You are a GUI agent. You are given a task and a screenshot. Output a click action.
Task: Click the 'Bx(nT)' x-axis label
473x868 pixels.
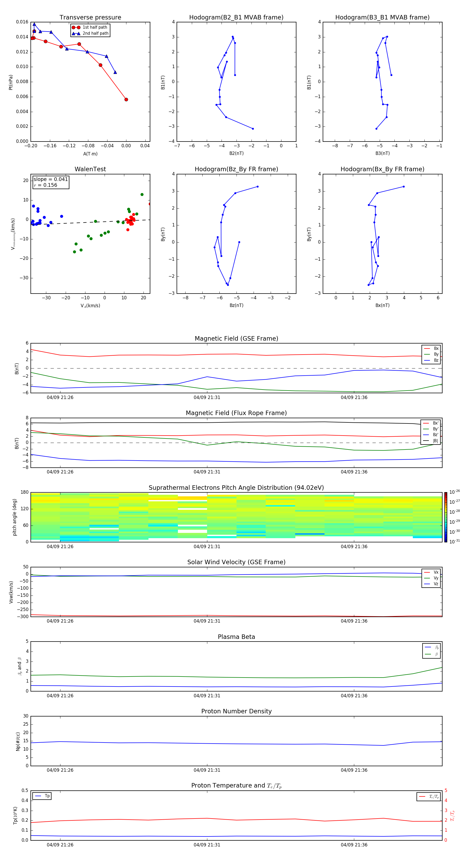click(382, 305)
